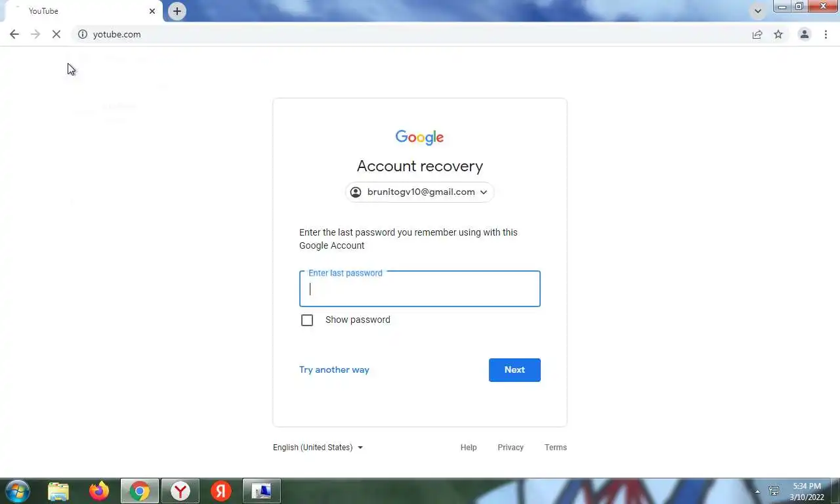Click the Account recovery heading
The height and width of the screenshot is (504, 840).
click(x=420, y=166)
